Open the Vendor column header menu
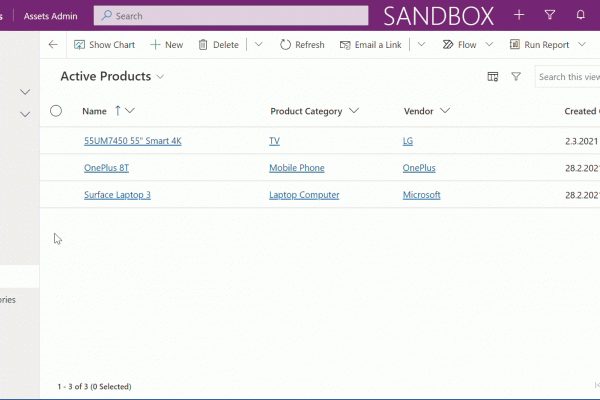Viewport: 600px width, 400px height. (x=445, y=111)
